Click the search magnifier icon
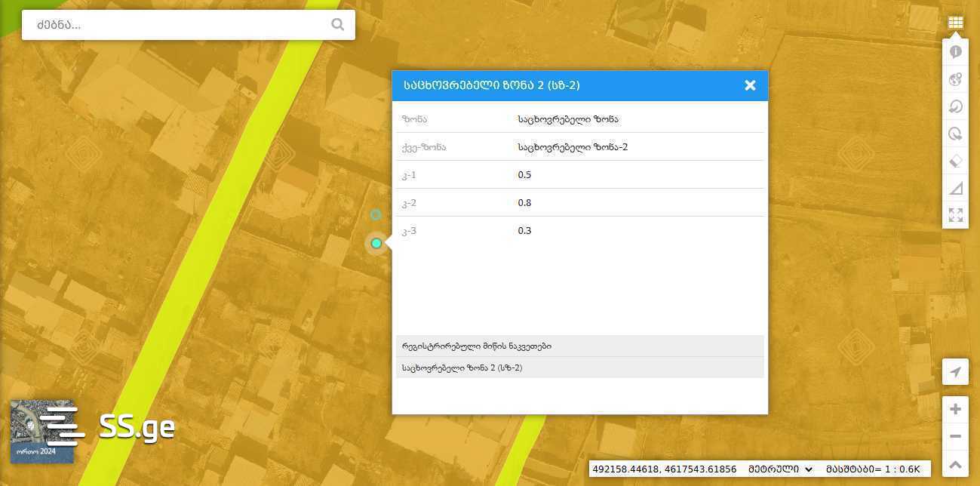This screenshot has width=980, height=486. (337, 25)
